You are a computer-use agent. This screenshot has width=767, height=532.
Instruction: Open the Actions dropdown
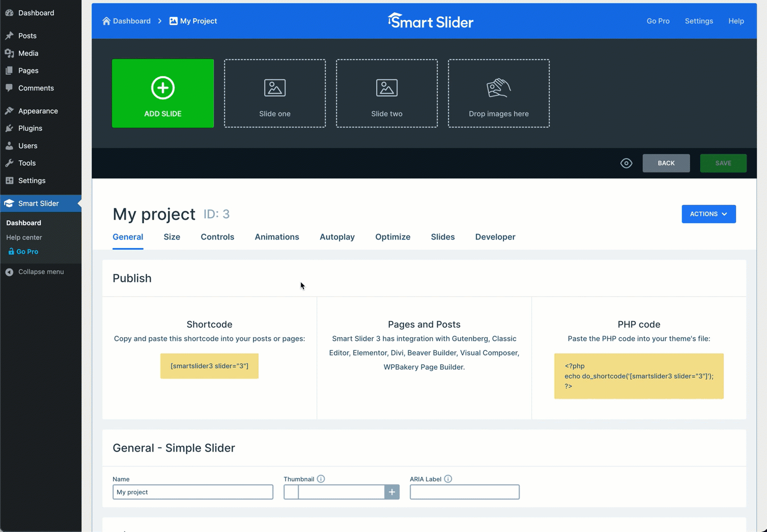[x=708, y=214]
